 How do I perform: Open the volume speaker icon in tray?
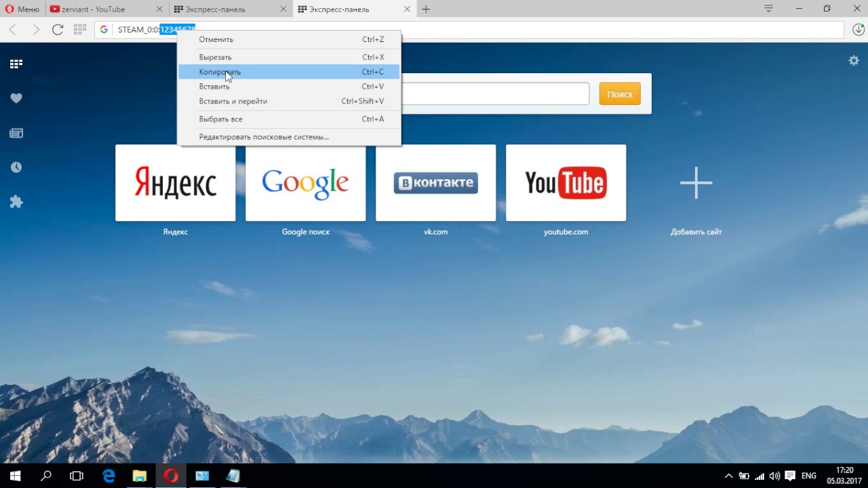pyautogui.click(x=774, y=476)
